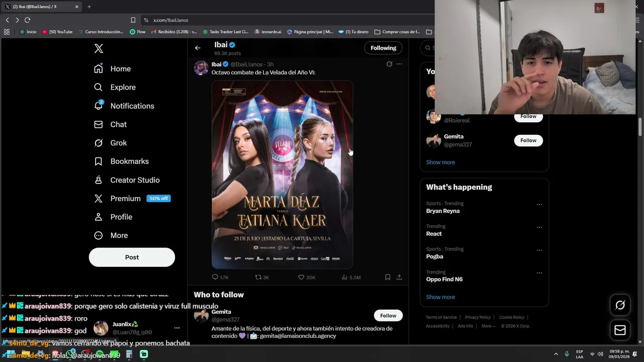
Task: Click Show more under What's happening
Action: click(x=440, y=297)
